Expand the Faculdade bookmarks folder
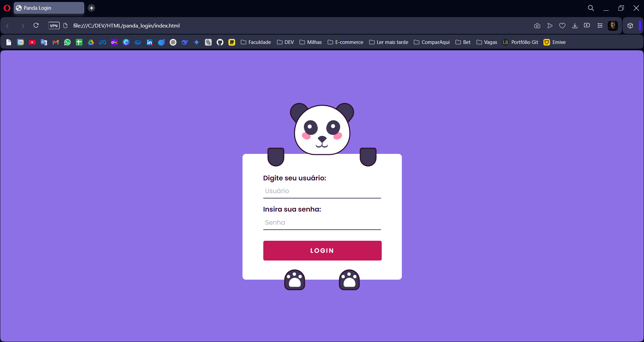 (x=256, y=42)
